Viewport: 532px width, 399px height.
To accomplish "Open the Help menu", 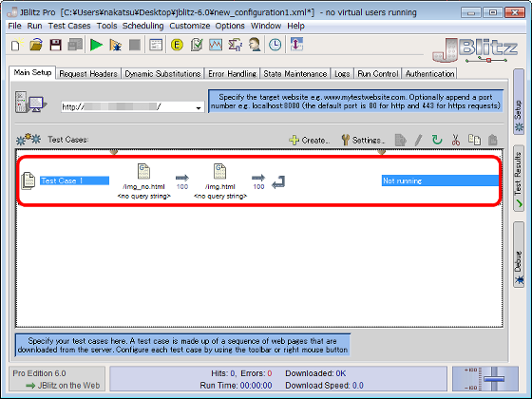I will 295,26.
